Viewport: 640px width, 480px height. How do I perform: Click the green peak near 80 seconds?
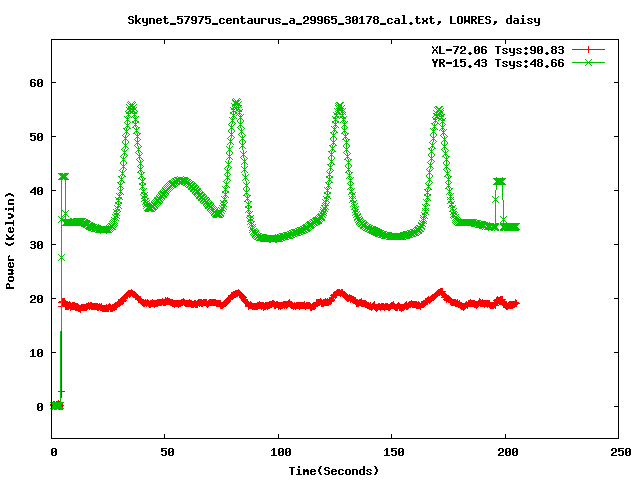(236, 103)
